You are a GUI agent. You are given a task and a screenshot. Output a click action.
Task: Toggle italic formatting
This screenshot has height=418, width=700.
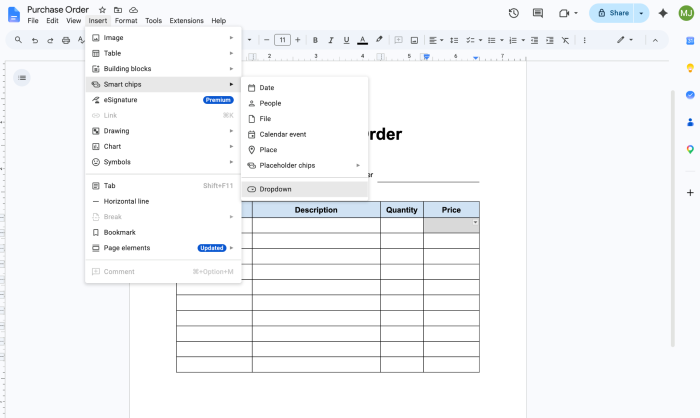pyautogui.click(x=331, y=40)
